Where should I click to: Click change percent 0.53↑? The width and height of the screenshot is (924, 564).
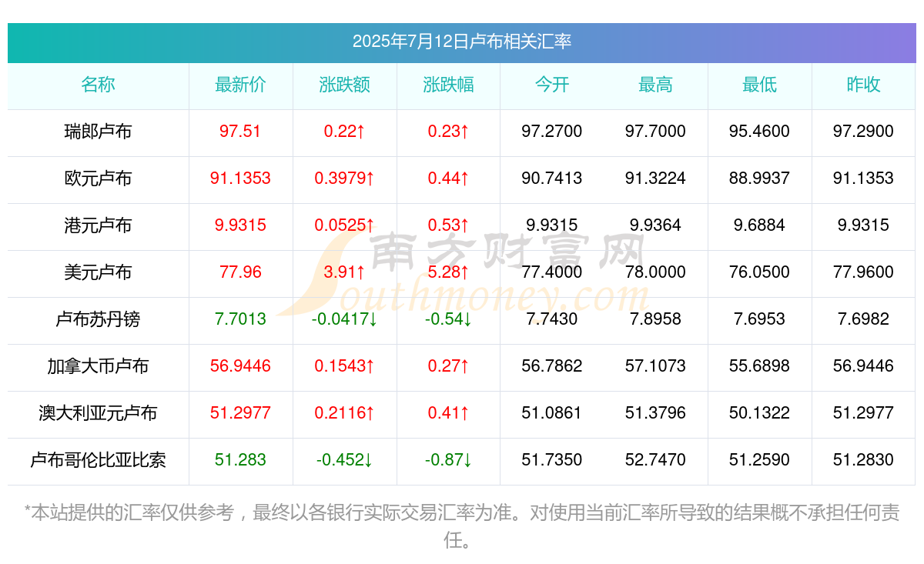tap(448, 225)
